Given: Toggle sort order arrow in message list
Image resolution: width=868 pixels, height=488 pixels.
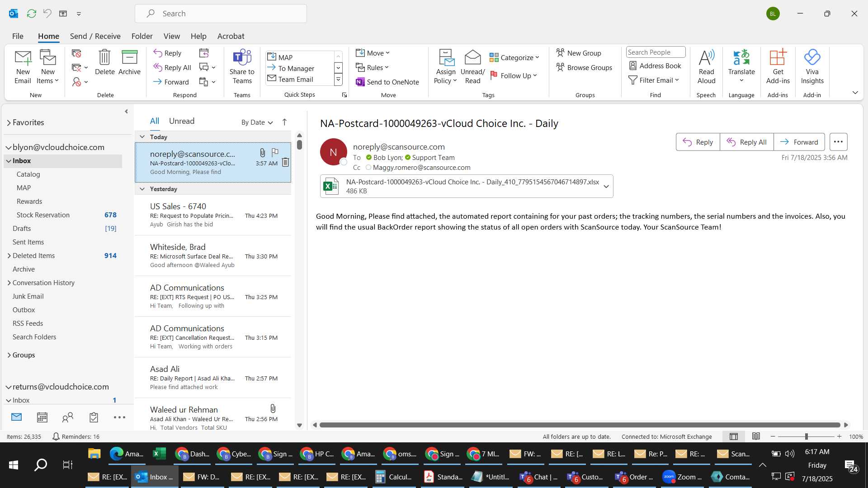Looking at the screenshot, I should click(284, 122).
